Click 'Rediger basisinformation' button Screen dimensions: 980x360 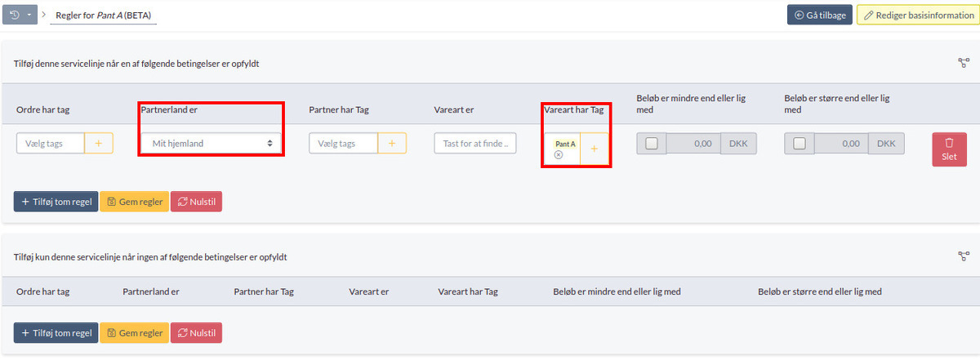918,15
